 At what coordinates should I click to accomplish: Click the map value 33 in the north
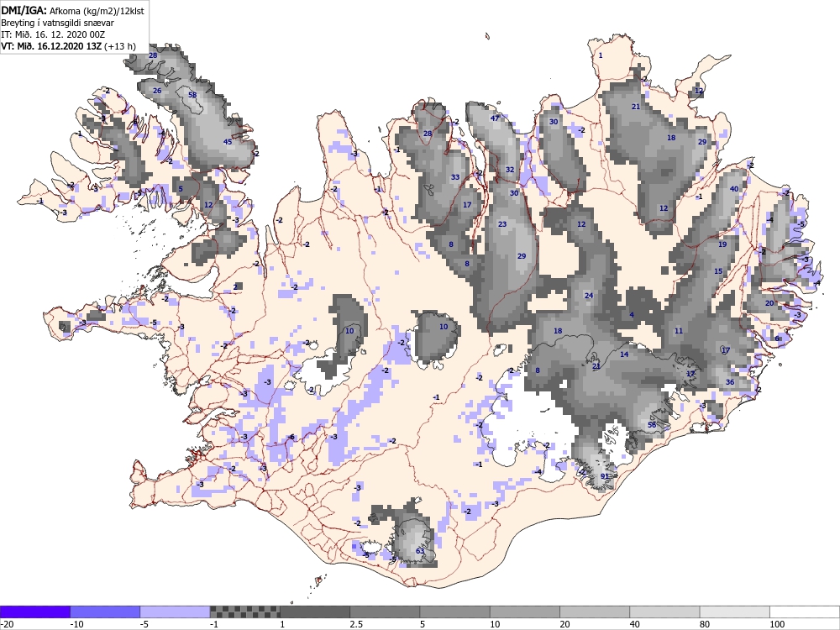(x=455, y=176)
